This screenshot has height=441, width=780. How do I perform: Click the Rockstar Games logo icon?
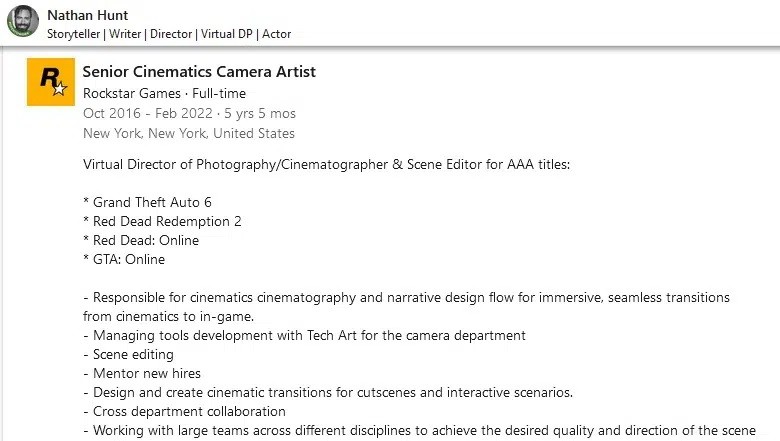tap(51, 82)
